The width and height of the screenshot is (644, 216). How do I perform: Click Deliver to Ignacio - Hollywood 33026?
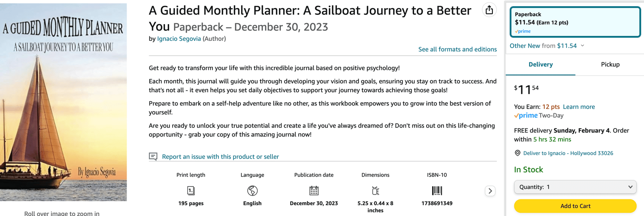[568, 153]
